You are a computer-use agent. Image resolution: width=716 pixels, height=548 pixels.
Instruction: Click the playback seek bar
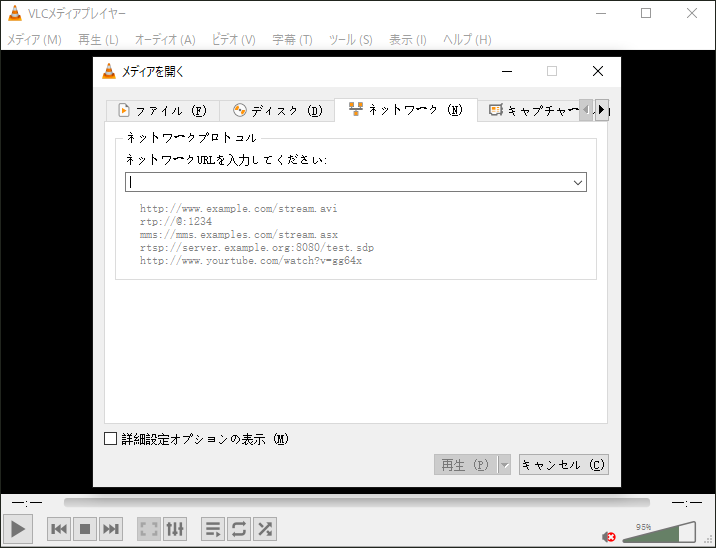click(357, 502)
